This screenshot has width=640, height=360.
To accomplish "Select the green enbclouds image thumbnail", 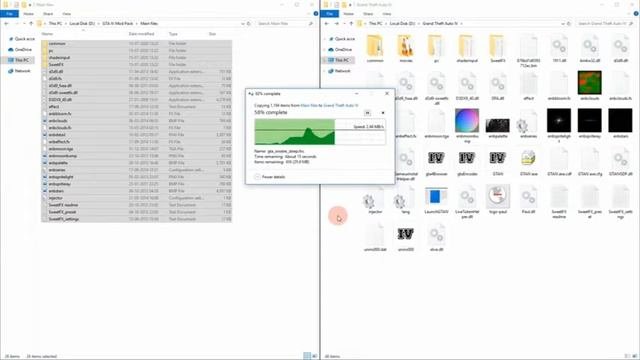I will coord(589,82).
